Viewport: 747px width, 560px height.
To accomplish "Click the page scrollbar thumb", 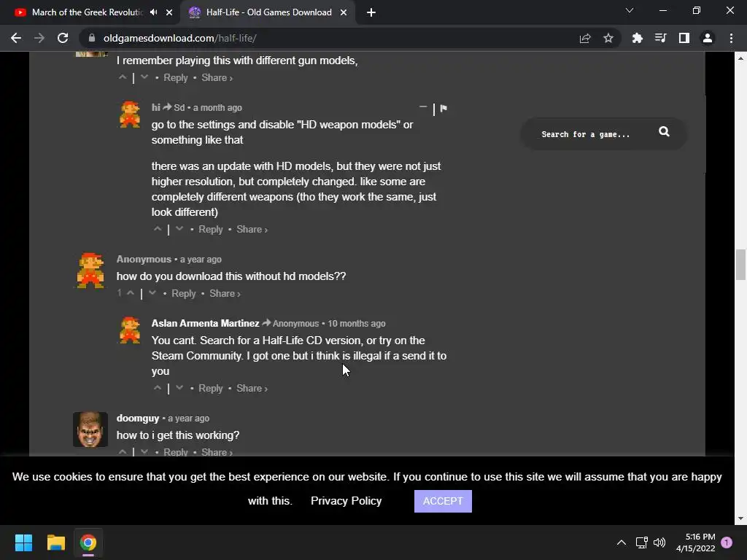I will point(741,265).
